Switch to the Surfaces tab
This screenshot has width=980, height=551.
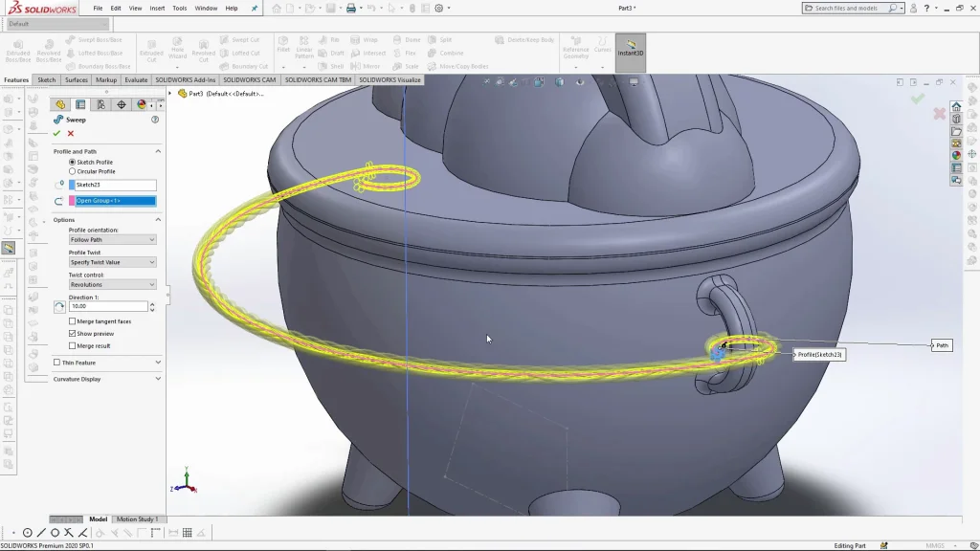[x=77, y=80]
